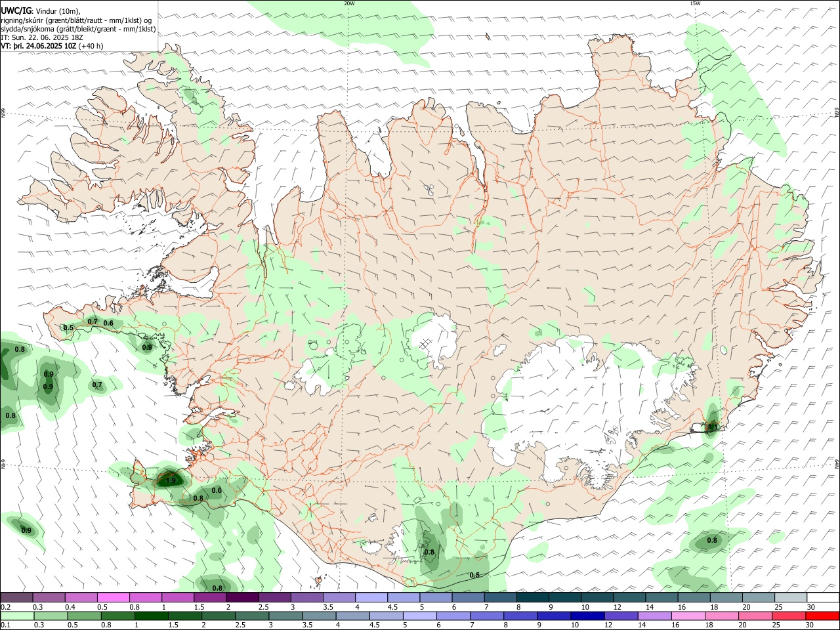Pick the upper legend swatch between 0.4 and 0.5
Screen dimensions: 840x630
[x=81, y=598]
